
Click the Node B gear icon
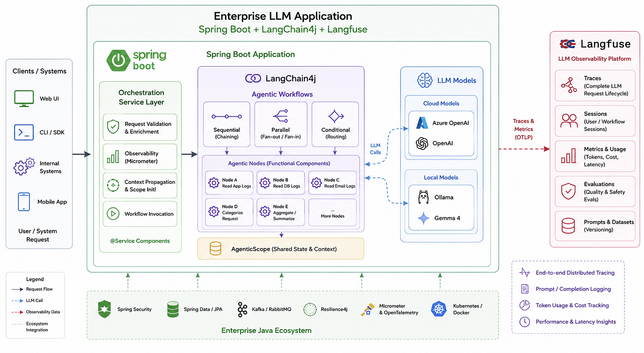click(264, 183)
